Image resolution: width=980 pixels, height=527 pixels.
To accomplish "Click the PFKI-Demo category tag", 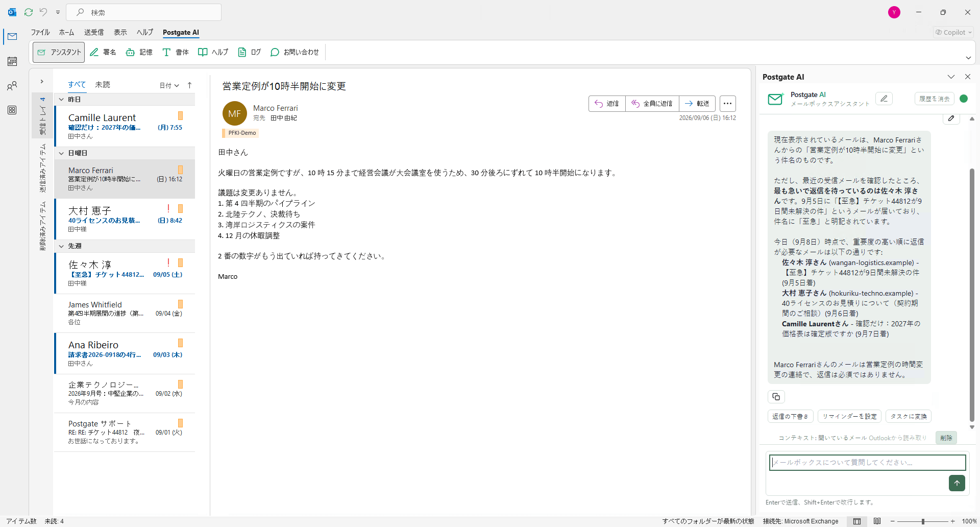I will [240, 133].
